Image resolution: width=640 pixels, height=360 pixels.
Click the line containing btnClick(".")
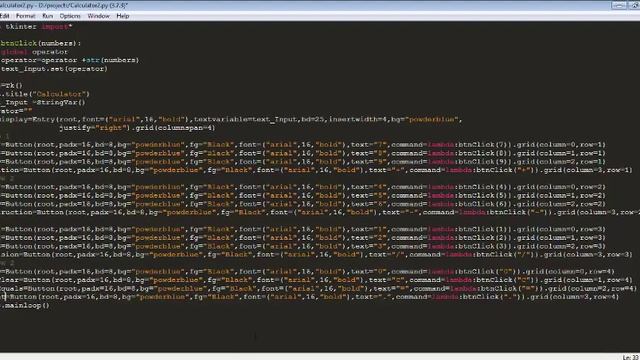(310, 297)
